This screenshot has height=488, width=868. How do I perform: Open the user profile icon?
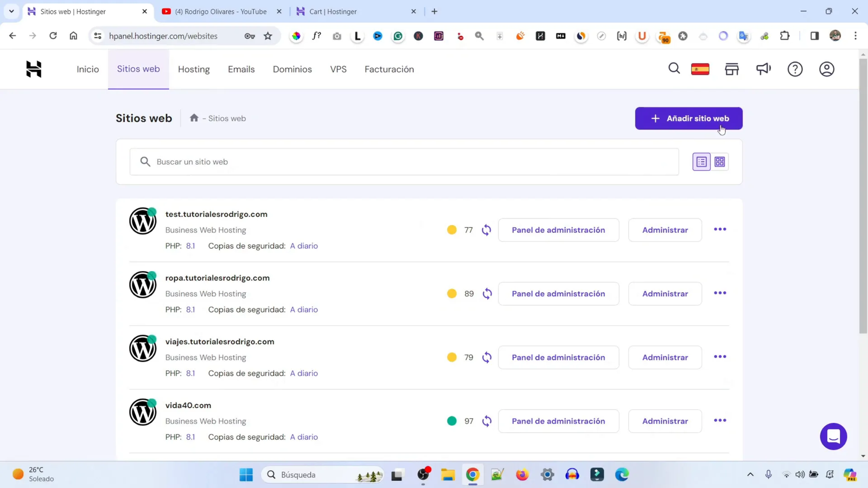(827, 69)
